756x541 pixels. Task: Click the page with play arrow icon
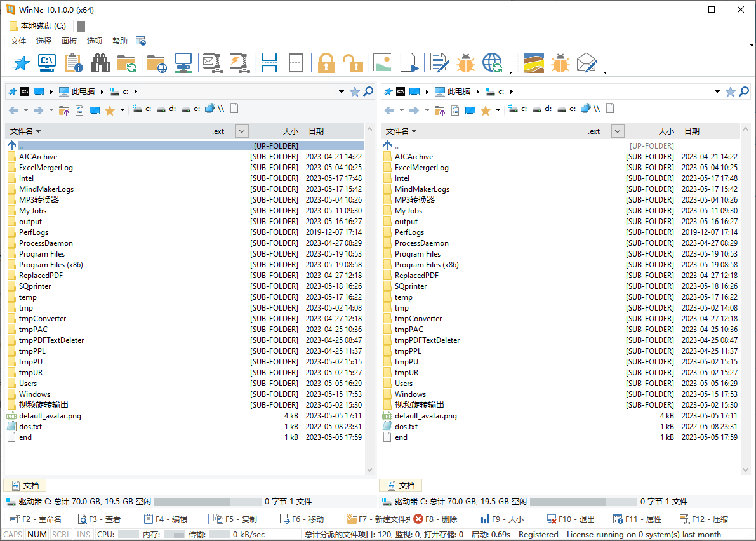point(409,63)
